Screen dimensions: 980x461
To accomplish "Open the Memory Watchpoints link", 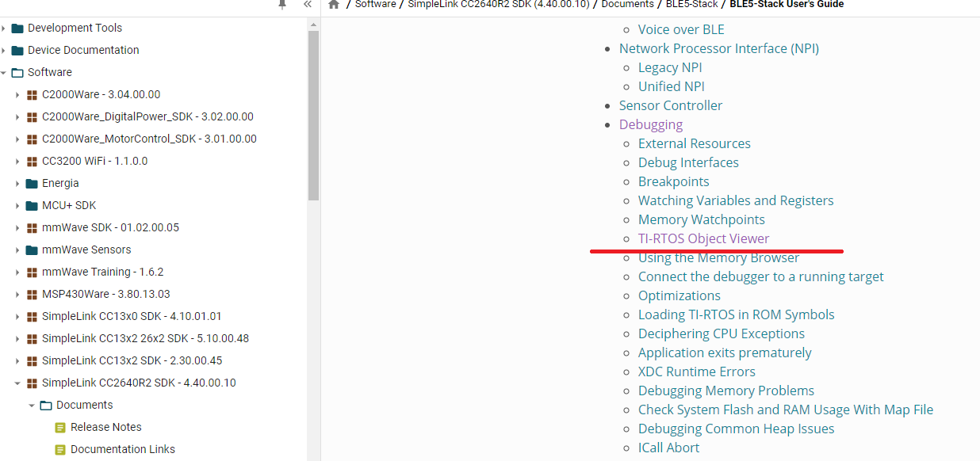I will pyautogui.click(x=702, y=219).
